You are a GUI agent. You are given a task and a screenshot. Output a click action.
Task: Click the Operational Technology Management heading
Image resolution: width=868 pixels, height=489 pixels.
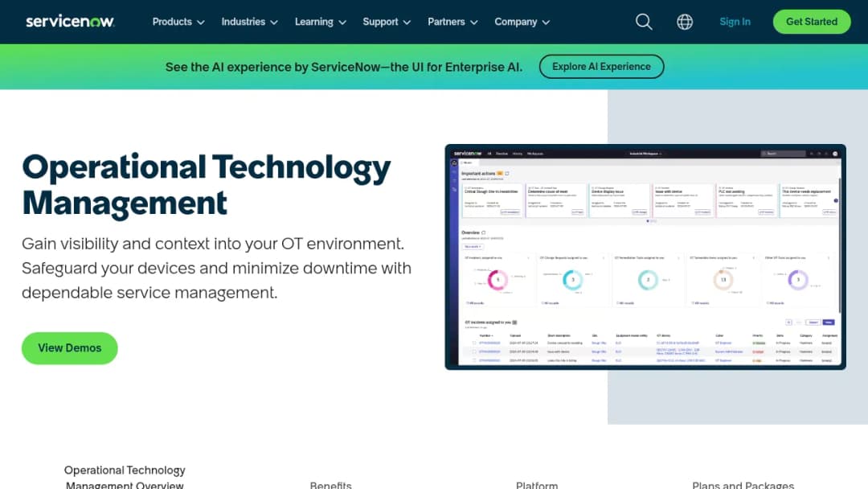pos(207,184)
